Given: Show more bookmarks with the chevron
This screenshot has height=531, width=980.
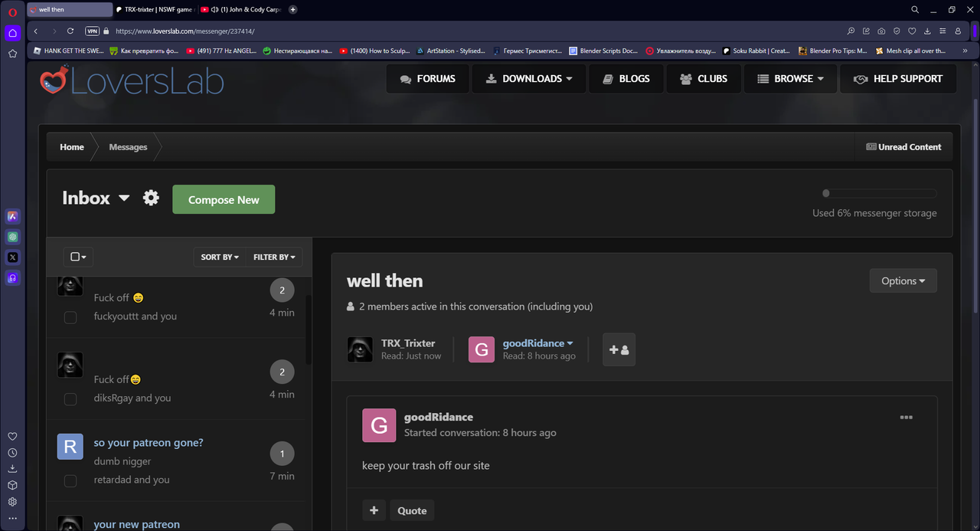Looking at the screenshot, I should coord(965,51).
